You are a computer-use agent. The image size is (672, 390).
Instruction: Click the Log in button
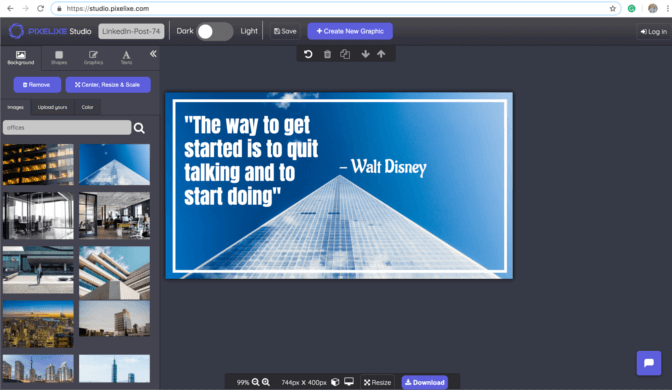[x=654, y=32]
